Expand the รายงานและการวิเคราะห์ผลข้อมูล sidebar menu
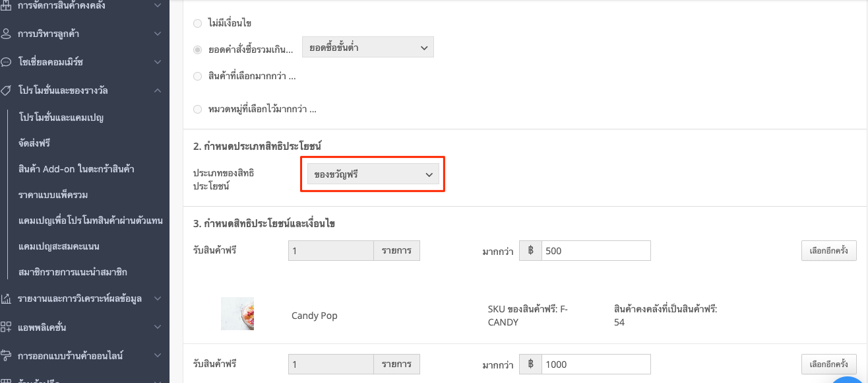Image resolution: width=868 pixels, height=383 pixels. (157, 298)
